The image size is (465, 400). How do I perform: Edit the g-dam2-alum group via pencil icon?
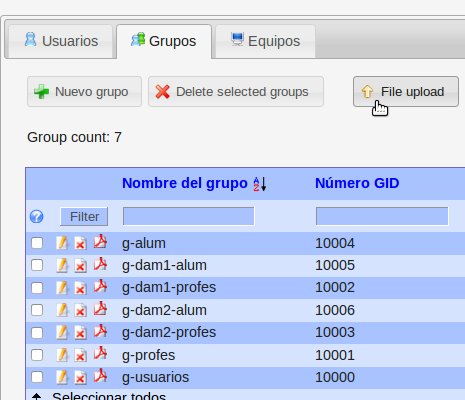pos(62,310)
